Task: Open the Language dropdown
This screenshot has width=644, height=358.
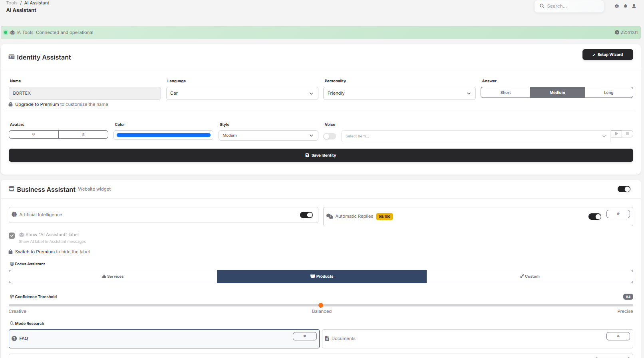Action: point(242,93)
